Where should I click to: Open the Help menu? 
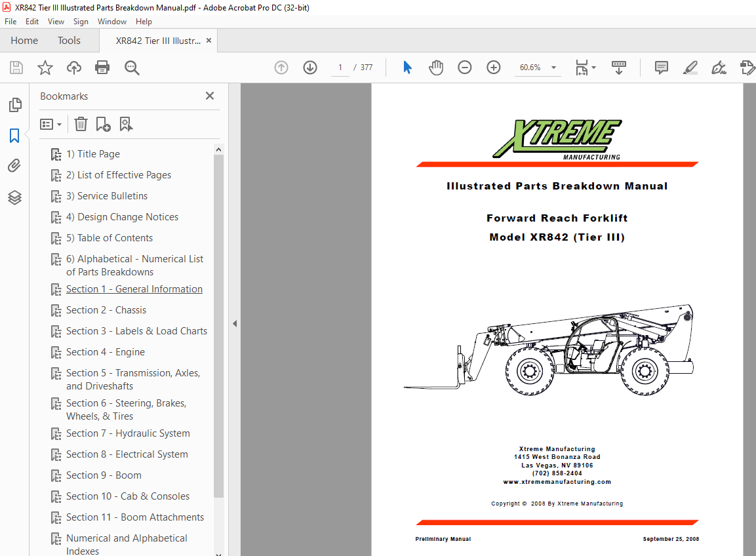point(144,22)
